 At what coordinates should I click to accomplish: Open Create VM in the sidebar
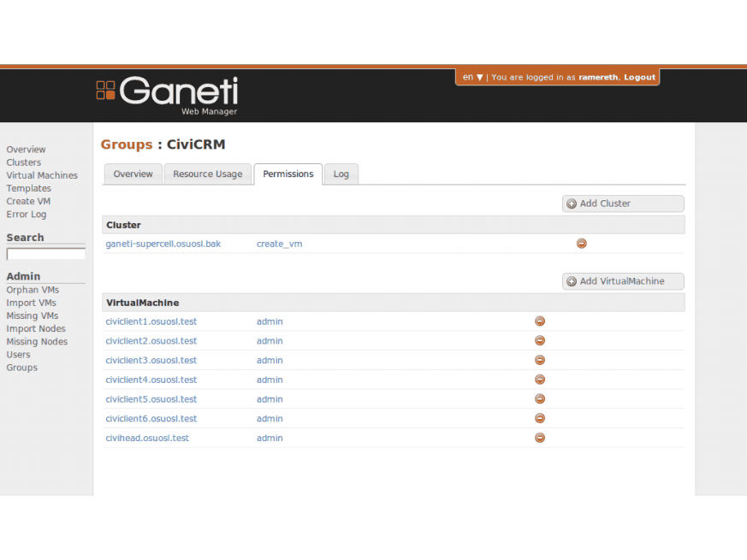point(28,202)
